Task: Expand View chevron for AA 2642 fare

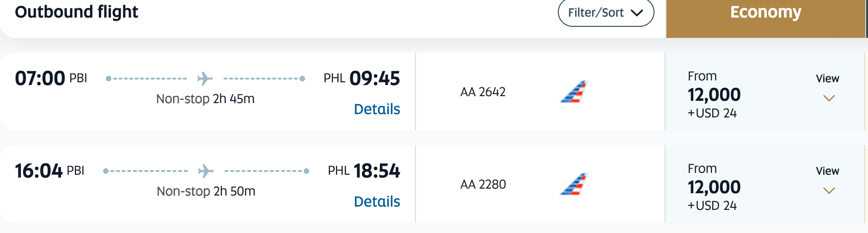Action: coord(829,98)
